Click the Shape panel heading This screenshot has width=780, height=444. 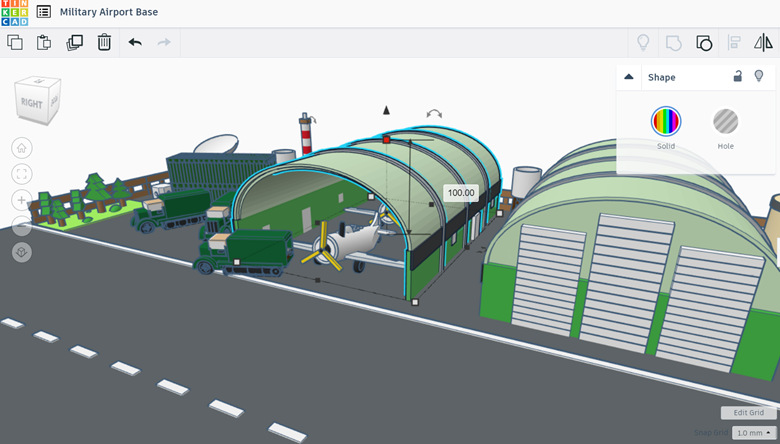[662, 77]
